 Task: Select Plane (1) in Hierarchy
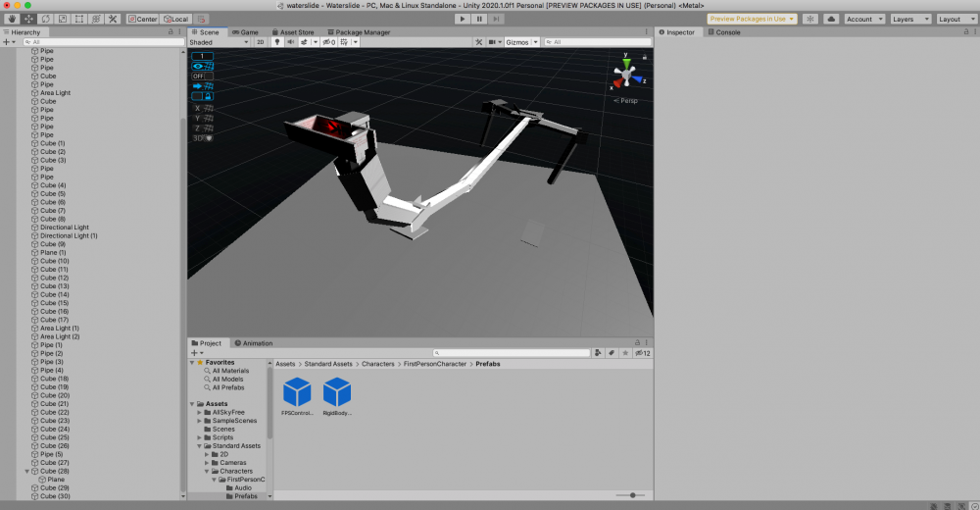[x=53, y=253]
